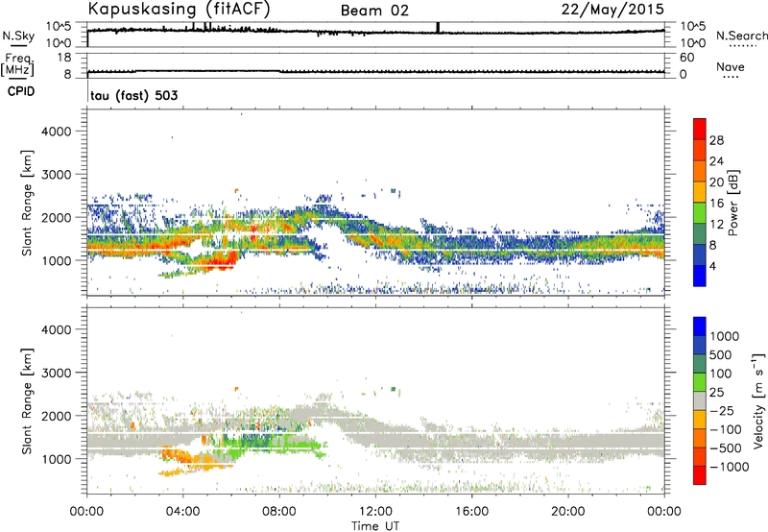The width and height of the screenshot is (768, 532).
Task: Click the 'N.Sky' legend label
Action: 18,36
